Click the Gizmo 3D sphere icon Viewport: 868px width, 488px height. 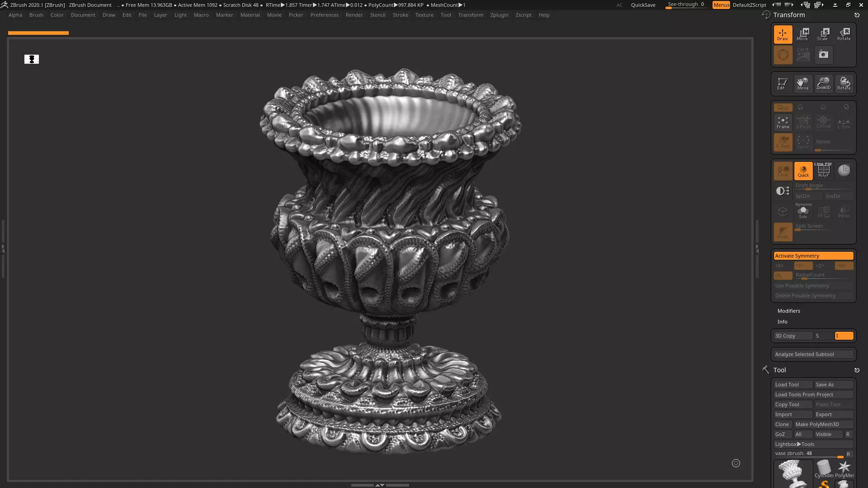point(783,55)
